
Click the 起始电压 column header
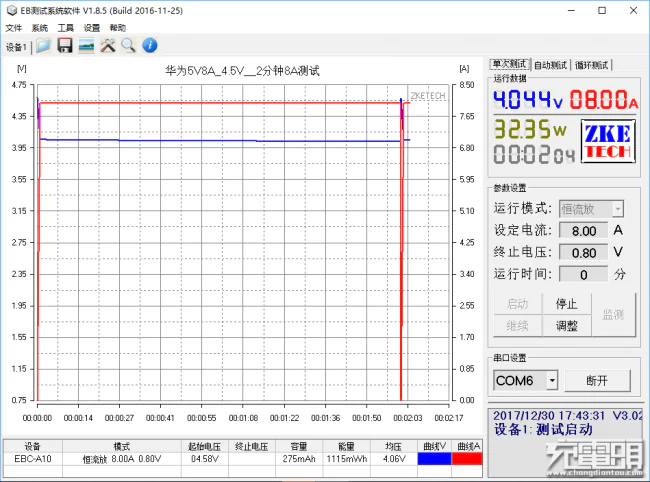[204, 446]
